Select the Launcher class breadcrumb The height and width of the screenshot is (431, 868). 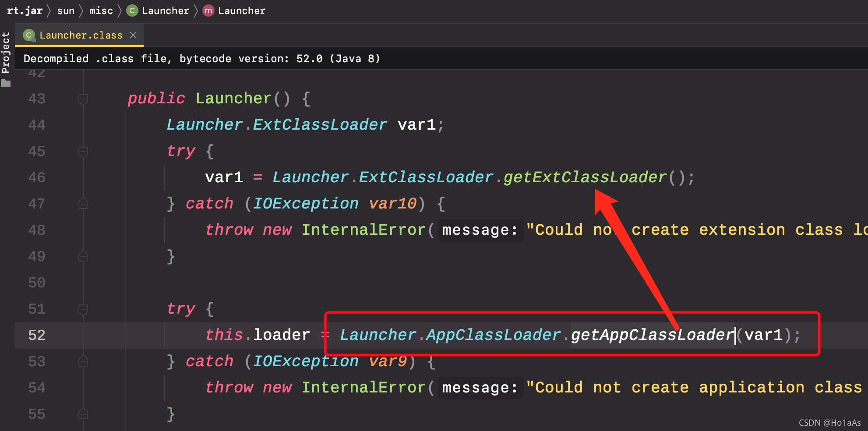click(166, 11)
